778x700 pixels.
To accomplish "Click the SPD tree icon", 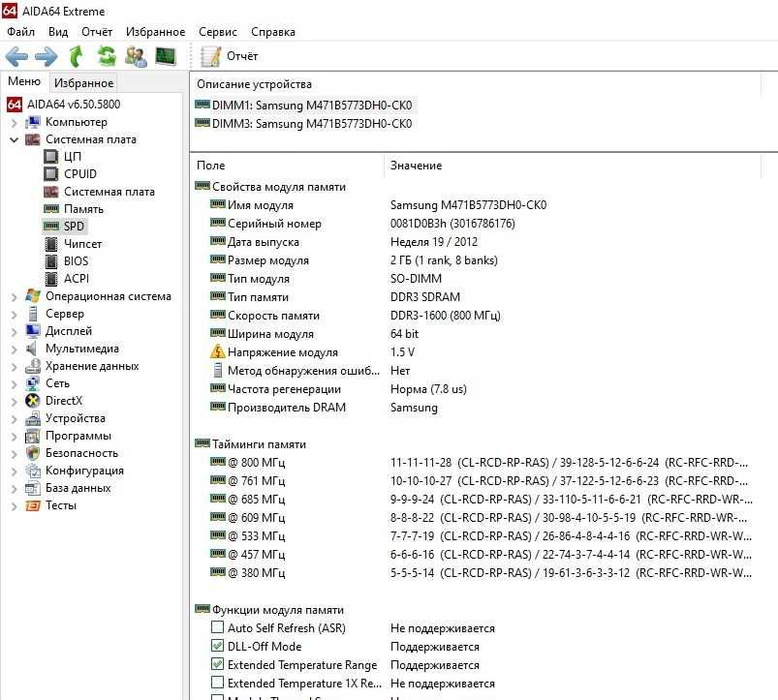I will (x=51, y=226).
